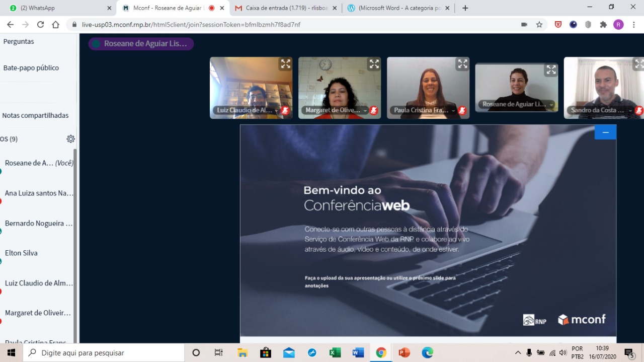644x362 pixels.
Task: Bookmark this page with the star icon
Action: coord(539,24)
